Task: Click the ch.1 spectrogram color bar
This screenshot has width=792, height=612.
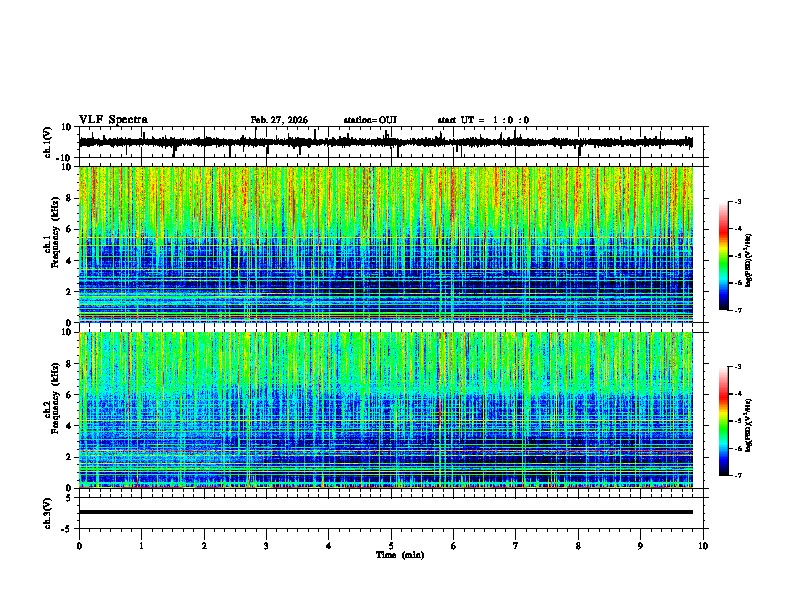Action: tap(724, 256)
